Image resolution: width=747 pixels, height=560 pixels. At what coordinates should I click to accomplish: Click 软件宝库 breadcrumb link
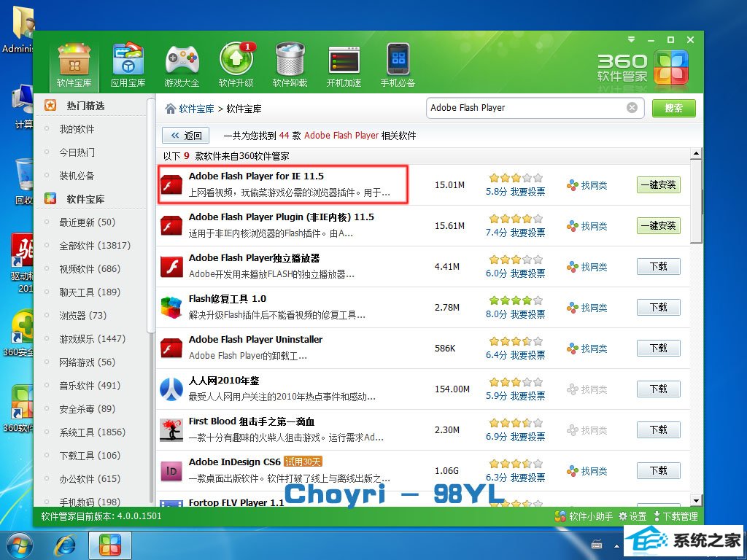(196, 109)
